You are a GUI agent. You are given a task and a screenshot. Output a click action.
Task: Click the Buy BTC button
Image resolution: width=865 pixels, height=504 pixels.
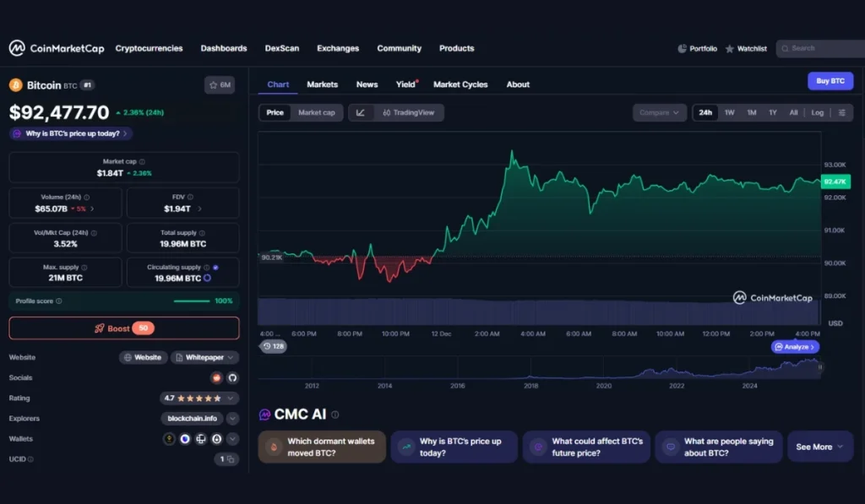click(x=830, y=80)
